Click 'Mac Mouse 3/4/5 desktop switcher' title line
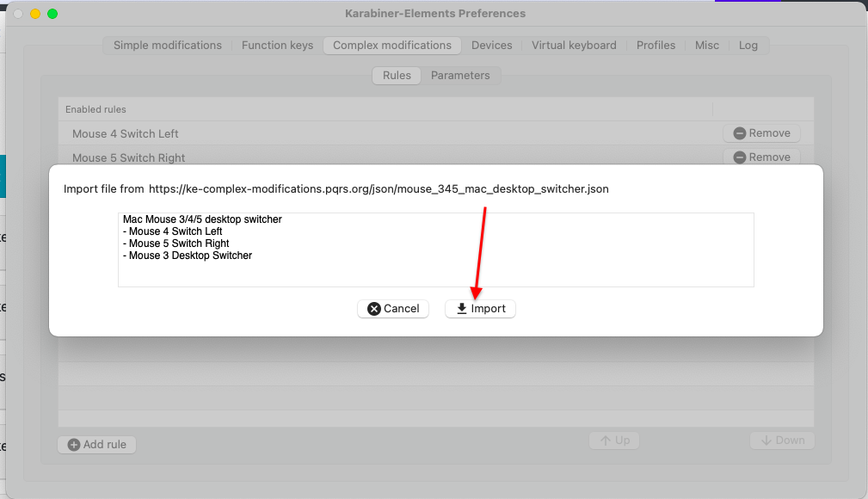This screenshot has height=499, width=868. click(202, 219)
